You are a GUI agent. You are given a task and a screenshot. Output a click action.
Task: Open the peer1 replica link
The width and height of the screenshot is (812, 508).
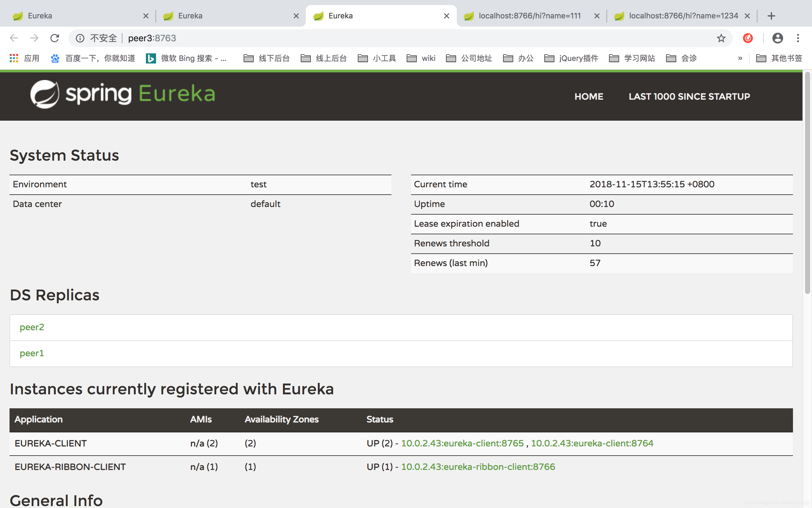tap(32, 353)
